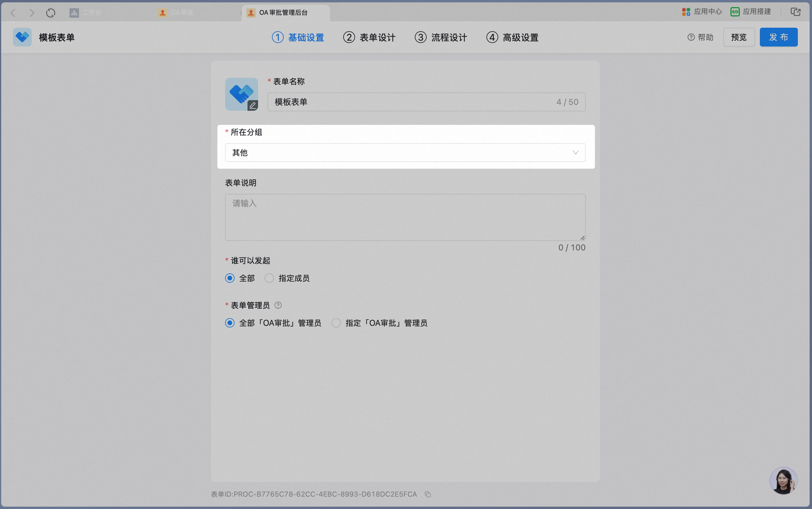The height and width of the screenshot is (509, 812).
Task: Switch to the 工作台 tab
Action: point(86,13)
